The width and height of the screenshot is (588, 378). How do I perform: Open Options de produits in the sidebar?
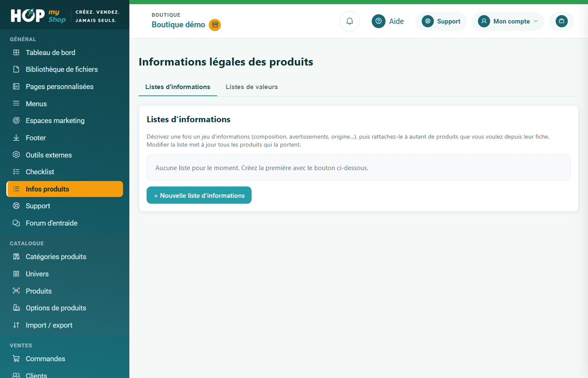65,308
